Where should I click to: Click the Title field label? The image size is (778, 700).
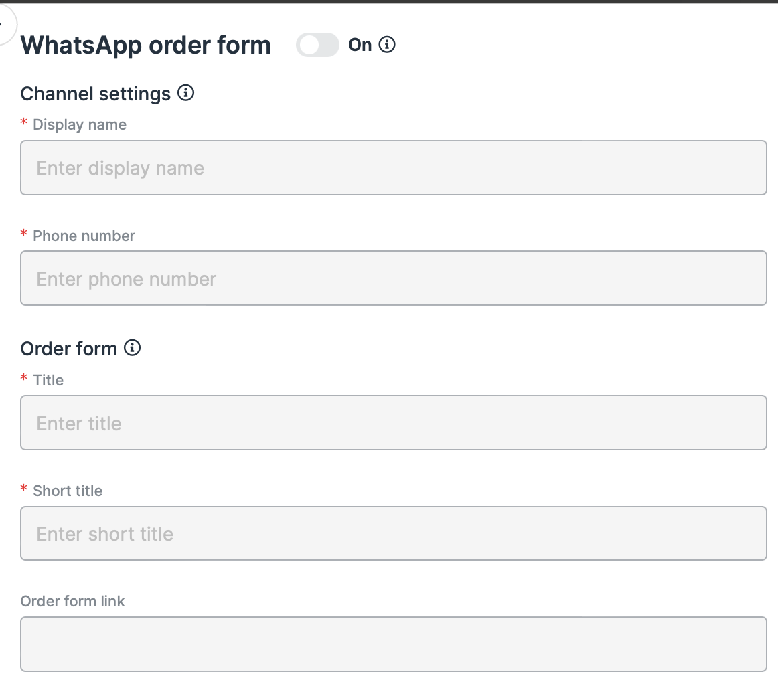(48, 380)
